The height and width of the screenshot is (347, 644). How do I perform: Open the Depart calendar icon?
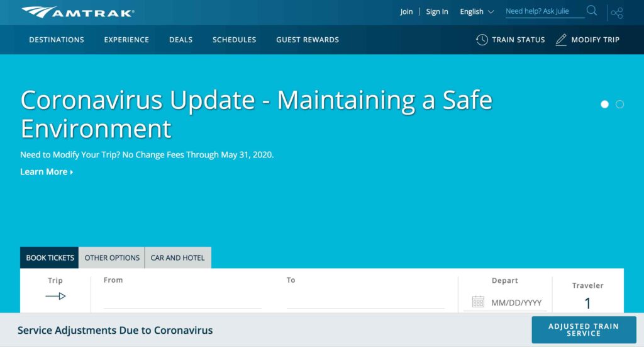click(x=478, y=302)
